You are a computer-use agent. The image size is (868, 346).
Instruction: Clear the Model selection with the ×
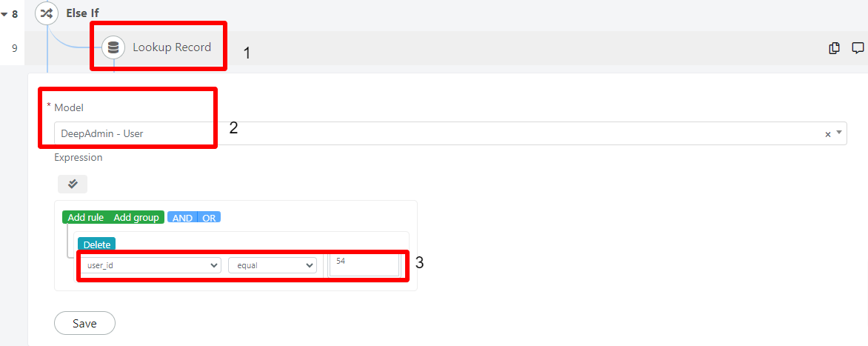click(x=828, y=134)
